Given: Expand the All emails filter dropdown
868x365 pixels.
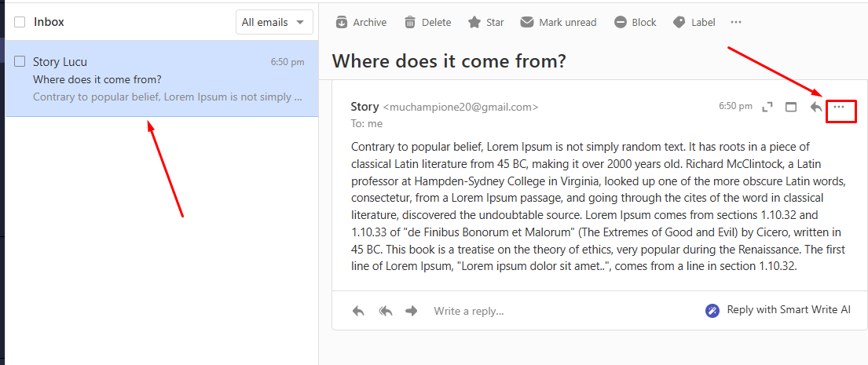Looking at the screenshot, I should pos(273,22).
